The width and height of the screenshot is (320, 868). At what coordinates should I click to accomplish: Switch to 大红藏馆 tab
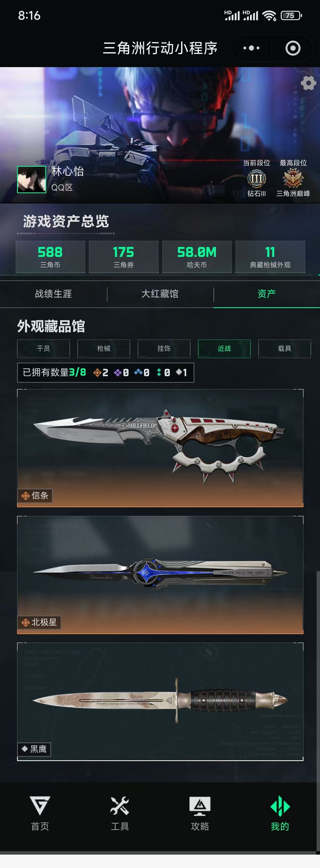click(160, 294)
